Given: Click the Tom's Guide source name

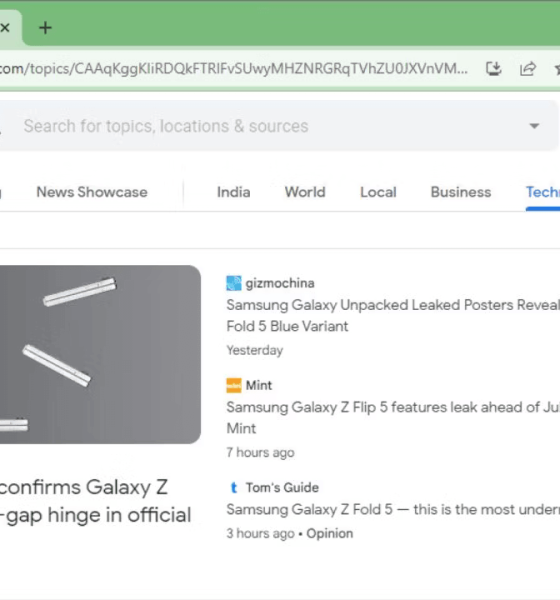Looking at the screenshot, I should pos(282,488).
